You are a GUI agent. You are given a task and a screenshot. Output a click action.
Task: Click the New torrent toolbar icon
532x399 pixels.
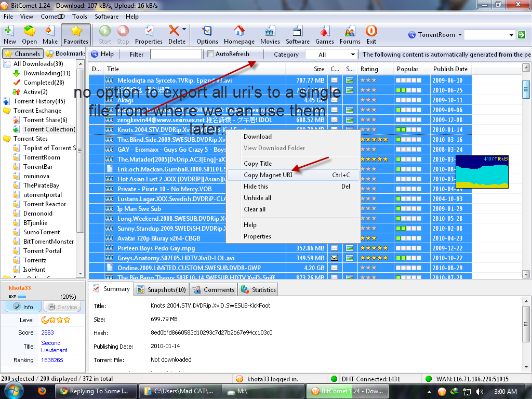(x=10, y=34)
